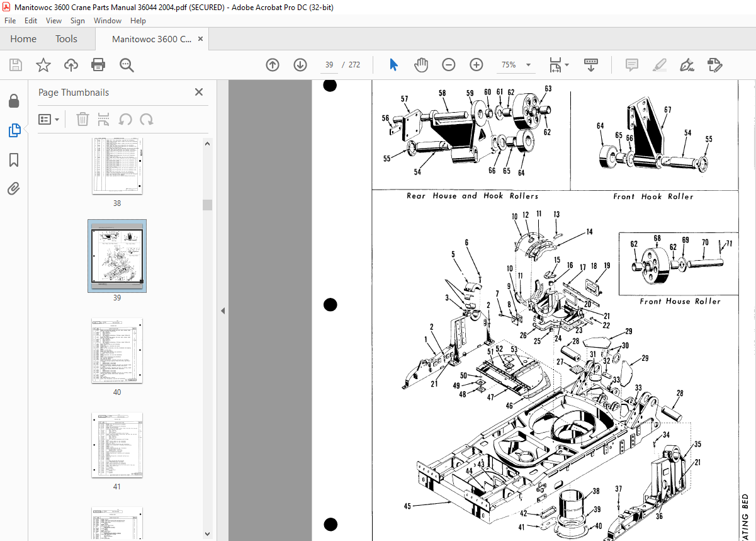Activate the hand pan tool
This screenshot has height=541, width=756.
click(x=421, y=65)
